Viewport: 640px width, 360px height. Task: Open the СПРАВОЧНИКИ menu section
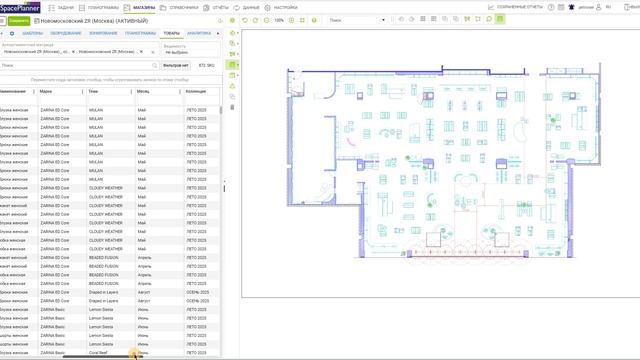tap(179, 7)
